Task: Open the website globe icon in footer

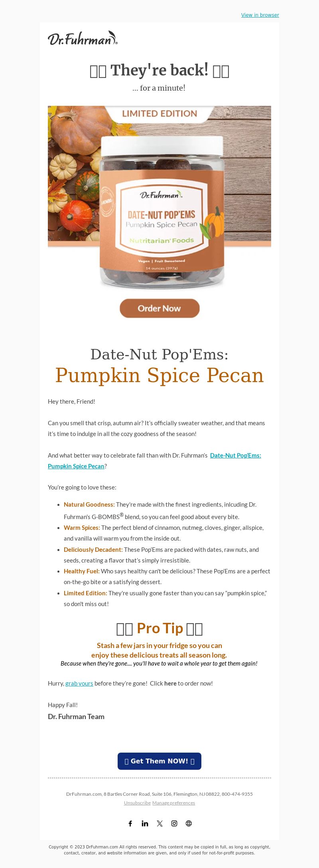Action: click(189, 823)
